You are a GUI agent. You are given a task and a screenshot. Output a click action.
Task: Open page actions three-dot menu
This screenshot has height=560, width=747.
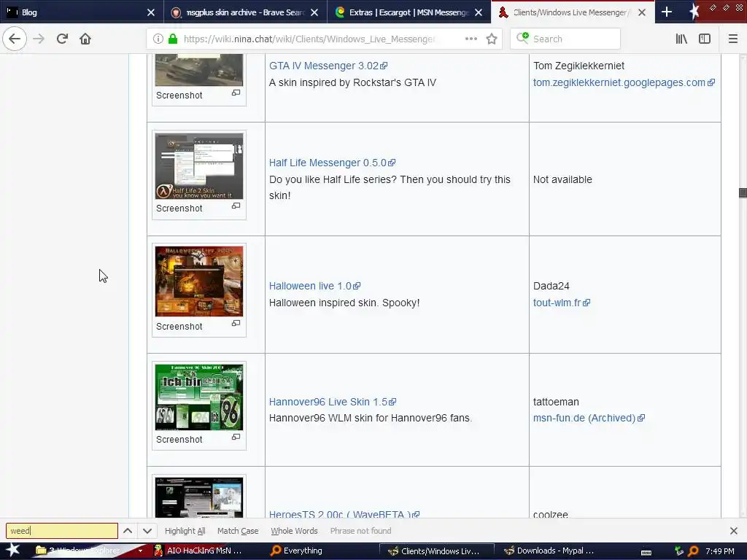coord(471,39)
